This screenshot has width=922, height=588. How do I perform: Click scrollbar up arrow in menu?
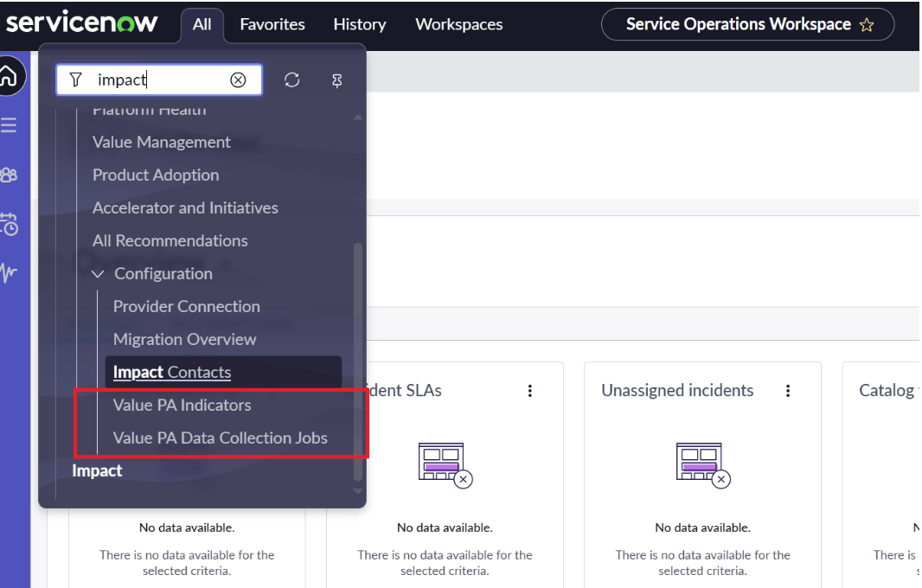(357, 117)
